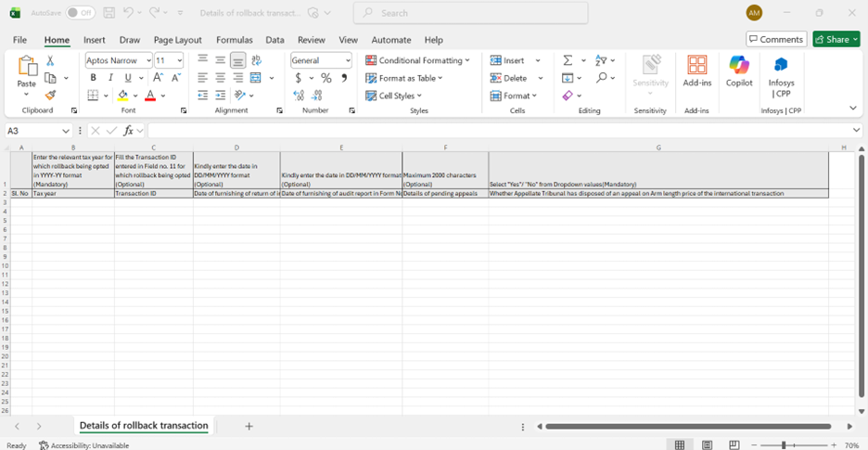Activate the Format Painter brush
The height and width of the screenshot is (450, 868).
click(x=50, y=96)
